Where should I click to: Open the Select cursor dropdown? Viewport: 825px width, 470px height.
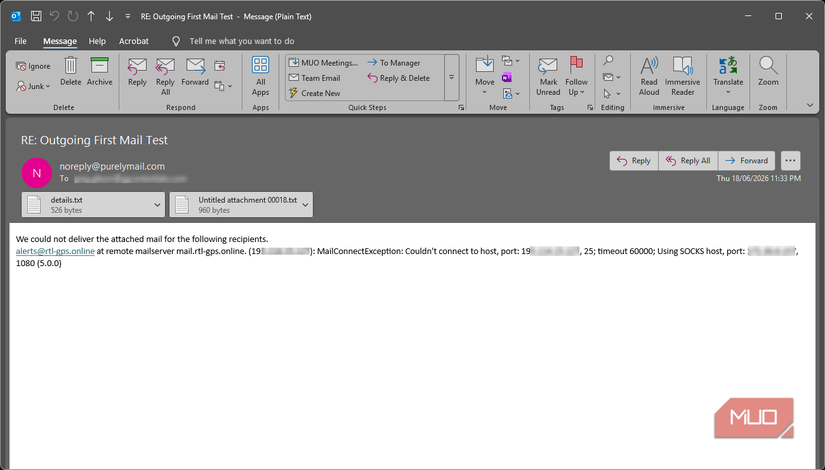612,94
